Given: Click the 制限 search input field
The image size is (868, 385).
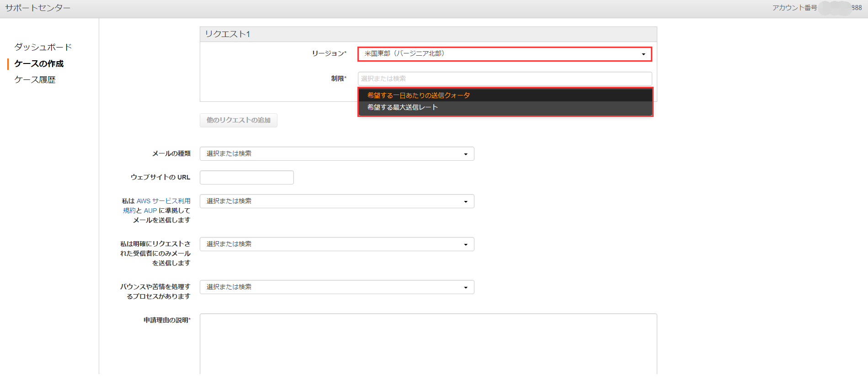Looking at the screenshot, I should tap(504, 79).
